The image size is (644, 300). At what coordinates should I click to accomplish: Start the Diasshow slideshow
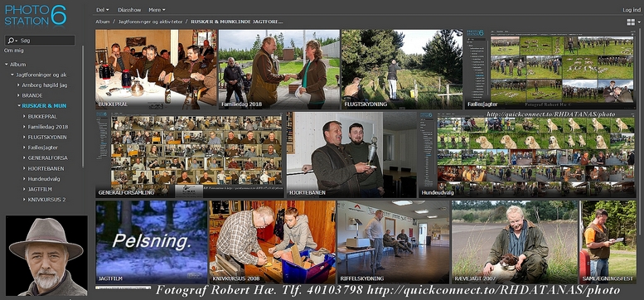[129, 10]
